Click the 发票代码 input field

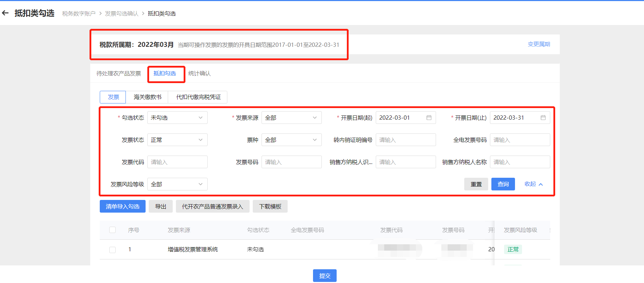tap(177, 162)
